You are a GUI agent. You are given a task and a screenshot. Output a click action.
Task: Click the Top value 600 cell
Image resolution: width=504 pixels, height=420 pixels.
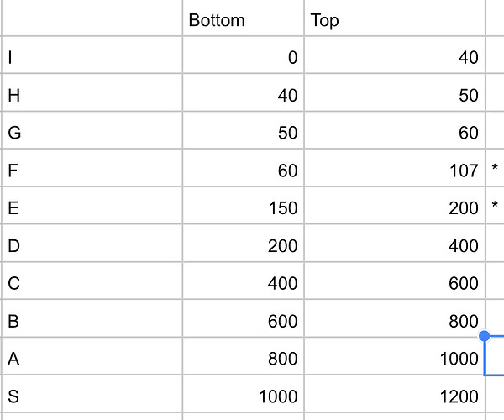pyautogui.click(x=395, y=281)
